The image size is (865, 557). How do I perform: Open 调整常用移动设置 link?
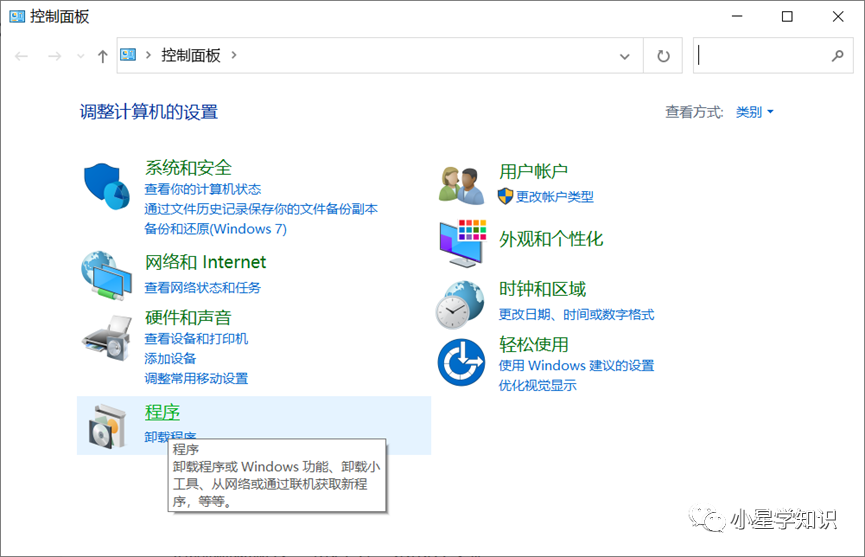pos(196,378)
